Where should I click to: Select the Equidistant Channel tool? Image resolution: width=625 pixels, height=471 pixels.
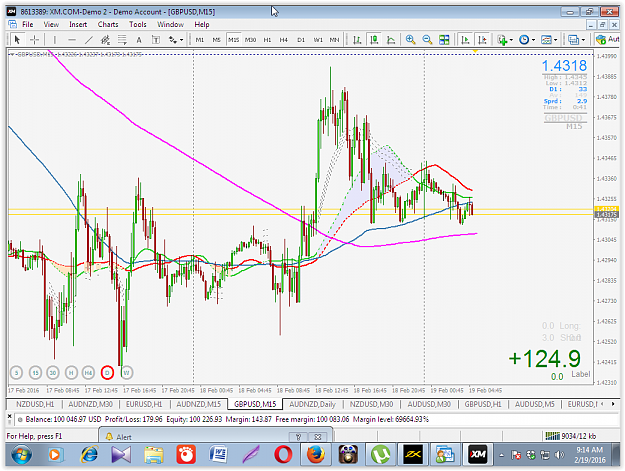coord(105,40)
